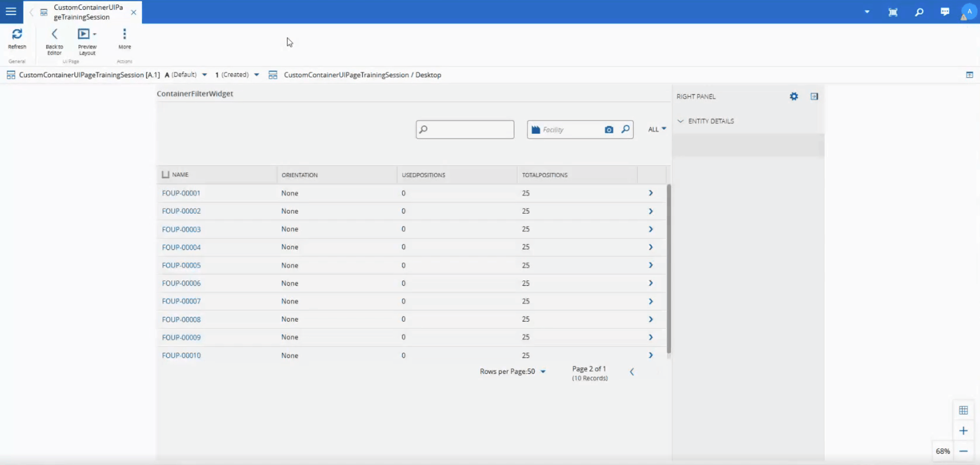This screenshot has height=465, width=980.
Task: Open the FOUP-00010 link
Action: (x=181, y=355)
